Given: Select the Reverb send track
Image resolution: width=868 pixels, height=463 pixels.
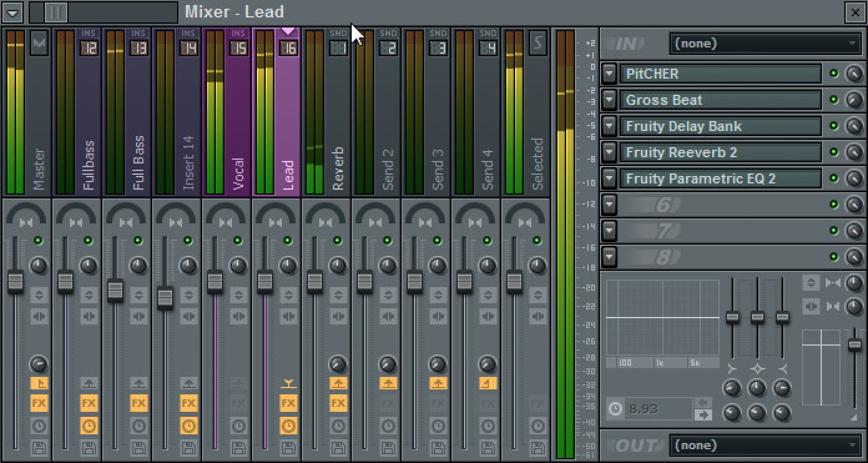Looking at the screenshot, I should pyautogui.click(x=326, y=112).
